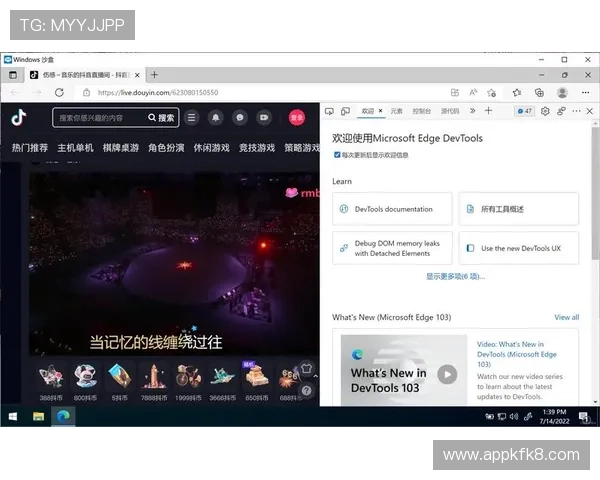Add a new DevTools tool tab

[x=488, y=111]
